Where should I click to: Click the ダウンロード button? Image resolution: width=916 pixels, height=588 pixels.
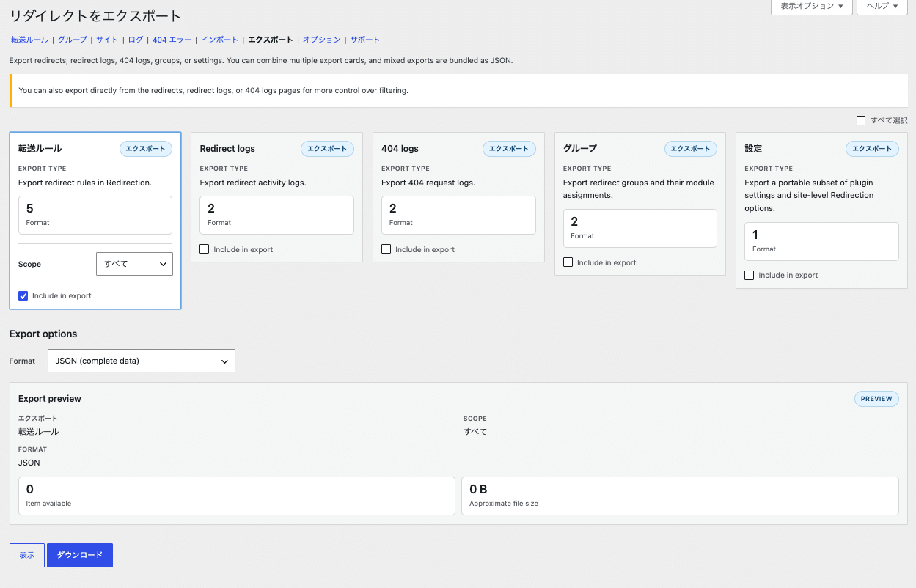[80, 556]
